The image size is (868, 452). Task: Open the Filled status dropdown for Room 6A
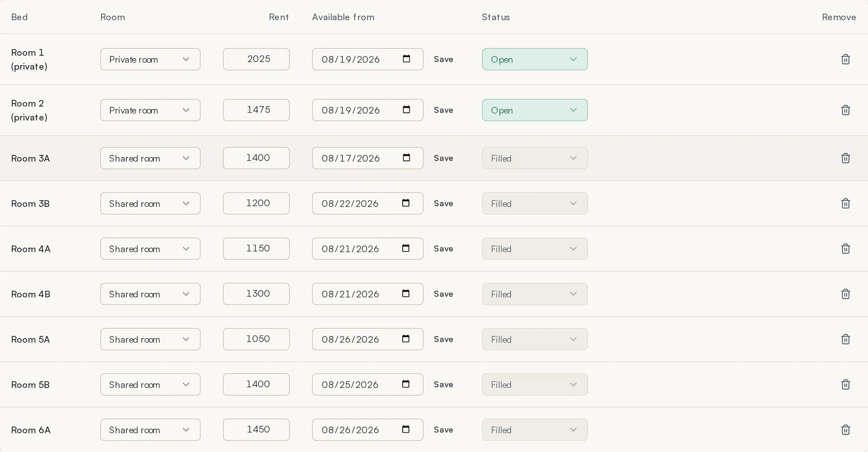pos(535,430)
